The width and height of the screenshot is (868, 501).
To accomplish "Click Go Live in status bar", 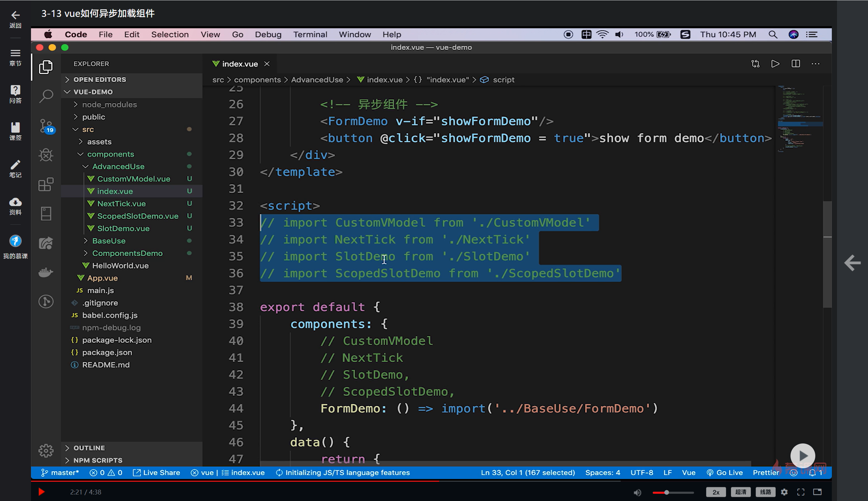I will [x=725, y=472].
